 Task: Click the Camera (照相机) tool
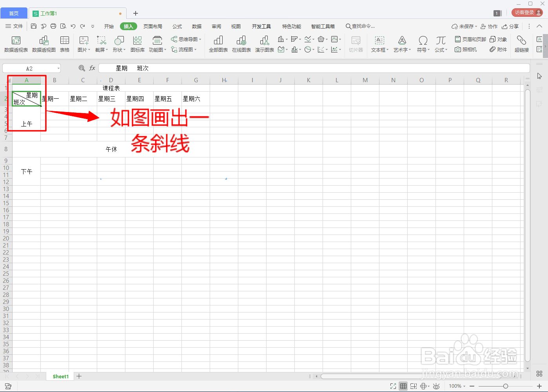(466, 49)
